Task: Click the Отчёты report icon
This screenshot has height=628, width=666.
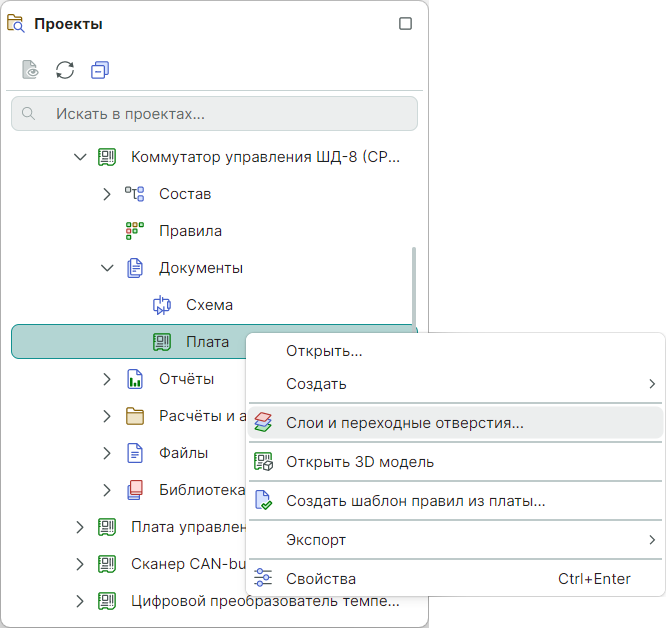Action: (x=135, y=379)
